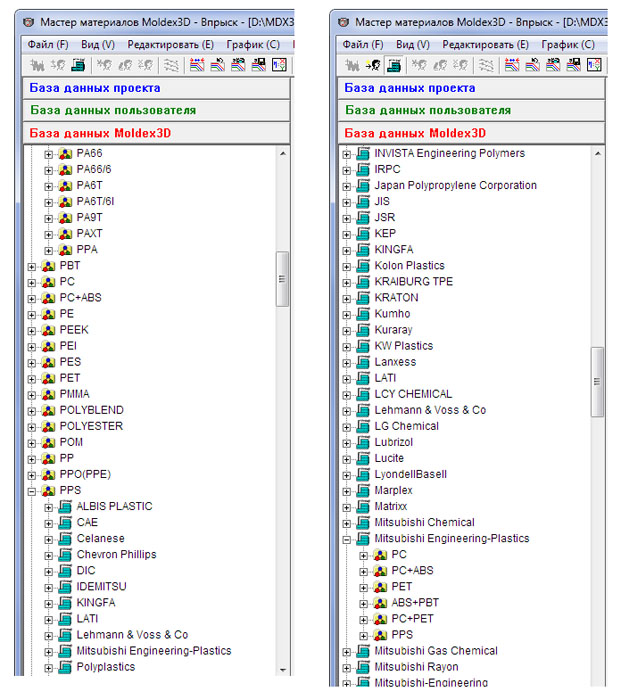621x700 pixels.
Task: Click the right window scroll-up arrow
Action: pos(598,154)
